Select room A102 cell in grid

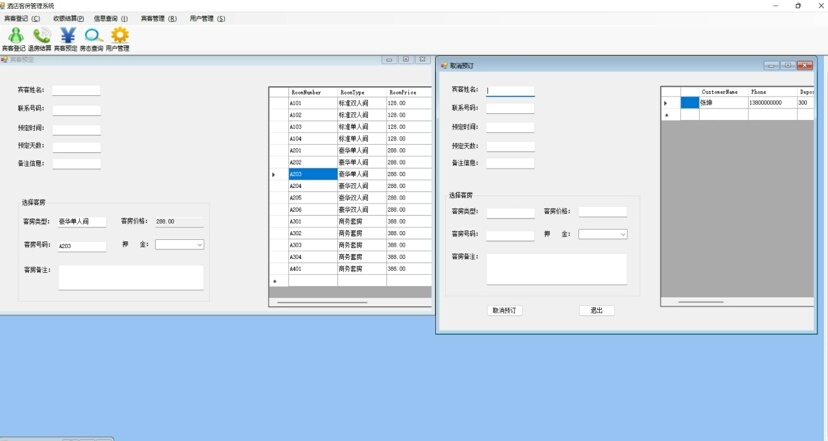(313, 115)
